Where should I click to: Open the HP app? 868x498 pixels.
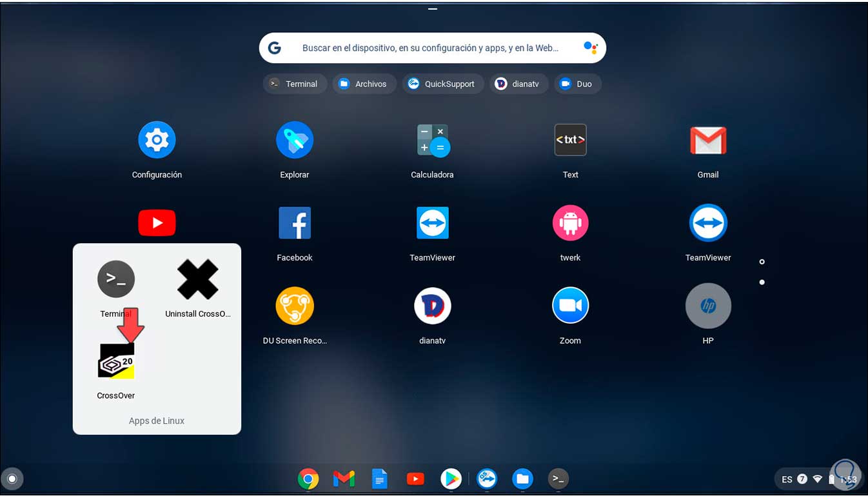pos(708,306)
